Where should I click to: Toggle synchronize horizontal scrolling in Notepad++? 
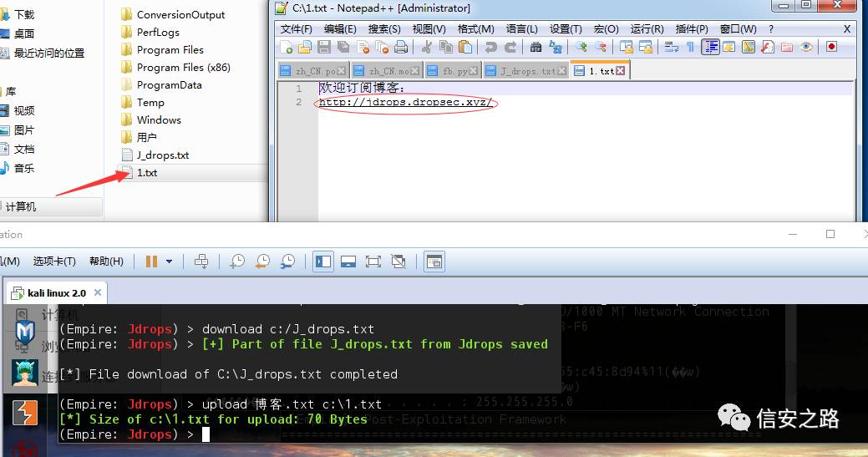tap(646, 47)
